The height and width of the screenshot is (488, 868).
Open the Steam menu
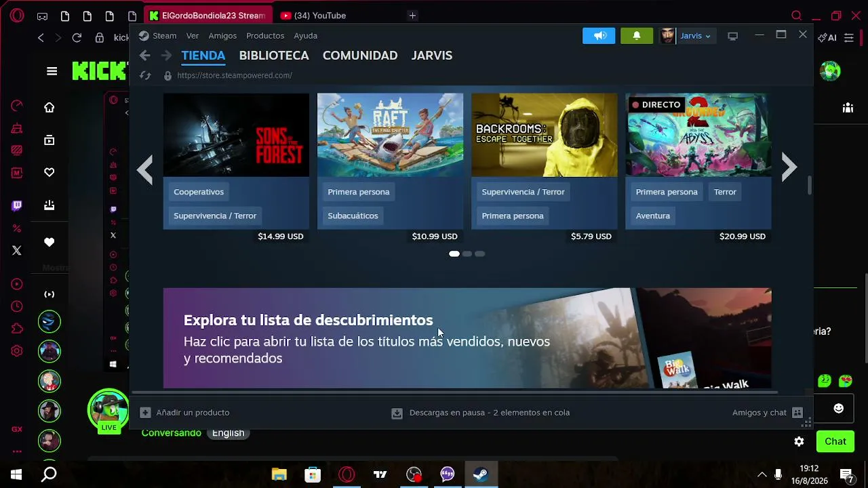(x=164, y=36)
